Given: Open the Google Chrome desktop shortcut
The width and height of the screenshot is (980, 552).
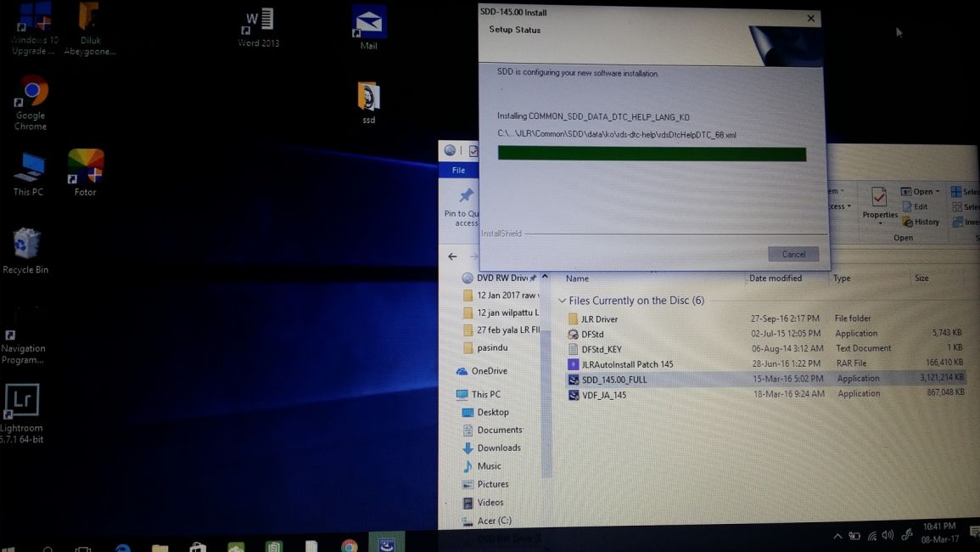Looking at the screenshot, I should coord(31,104).
